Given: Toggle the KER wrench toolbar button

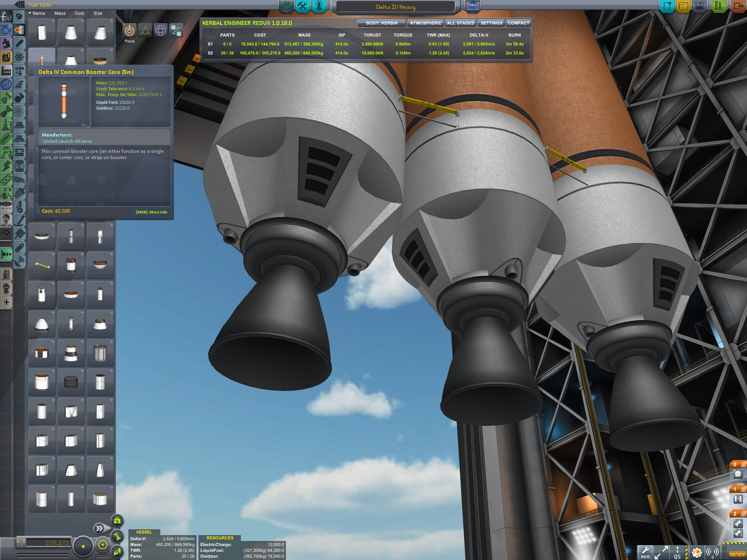Looking at the screenshot, I should pyautogui.click(x=645, y=552).
